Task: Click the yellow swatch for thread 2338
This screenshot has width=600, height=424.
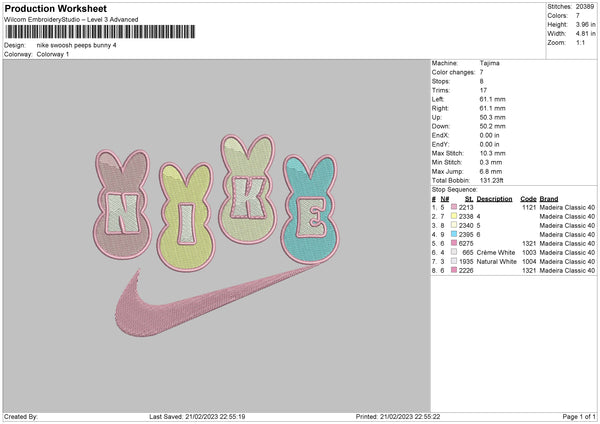Action: tap(452, 216)
